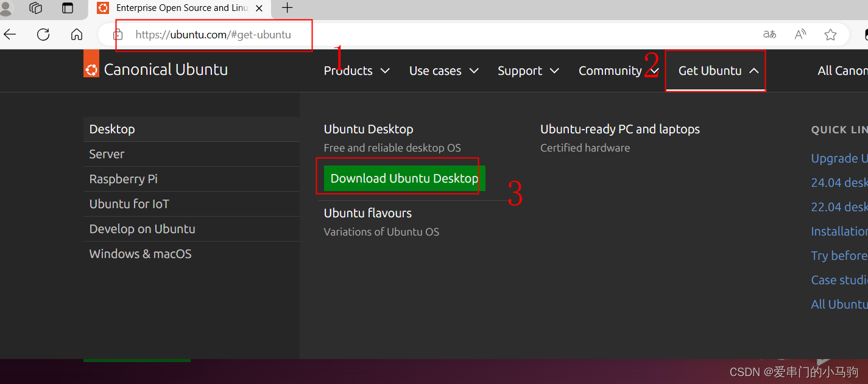868x384 pixels.
Task: Expand the Support menu
Action: [x=528, y=71]
